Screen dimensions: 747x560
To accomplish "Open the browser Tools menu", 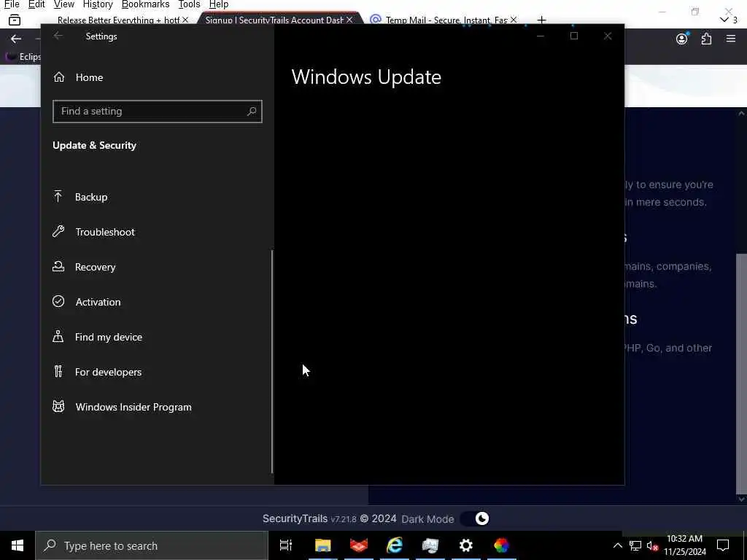I will tap(189, 4).
